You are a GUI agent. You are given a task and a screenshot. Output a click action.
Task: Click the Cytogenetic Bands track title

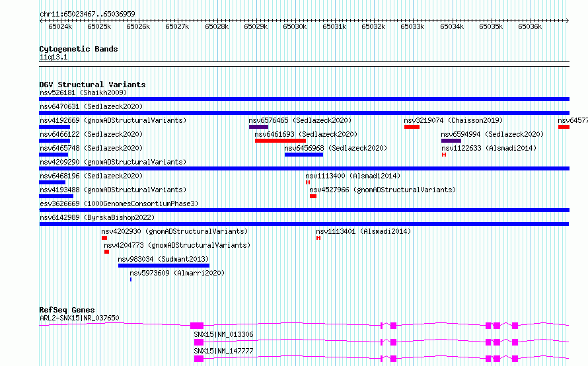[79, 49]
